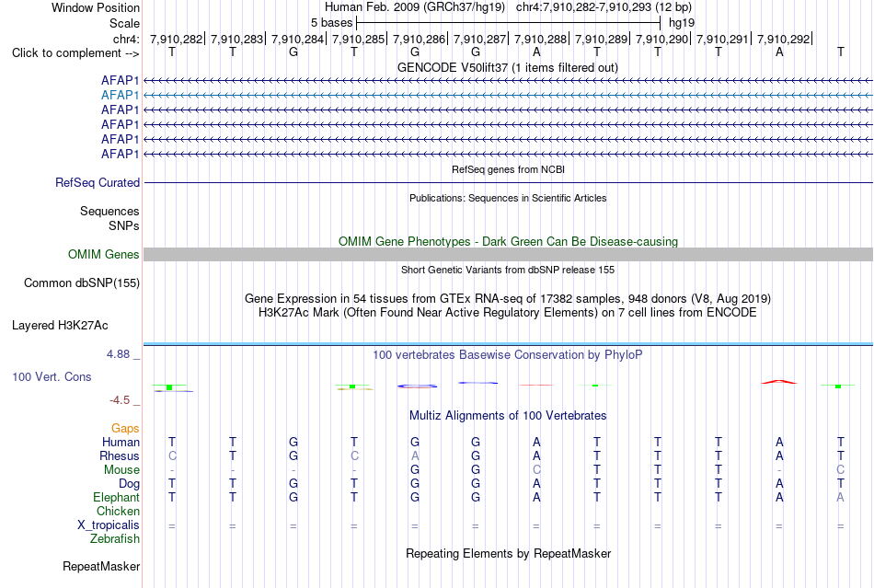Click the chr4:7,910,282-7,910,293 (12 bp) range text
874x588 pixels.
coord(604,7)
